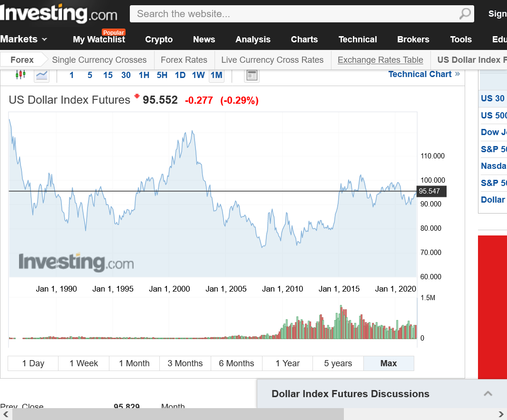Set chart interval to 1H

[144, 75]
